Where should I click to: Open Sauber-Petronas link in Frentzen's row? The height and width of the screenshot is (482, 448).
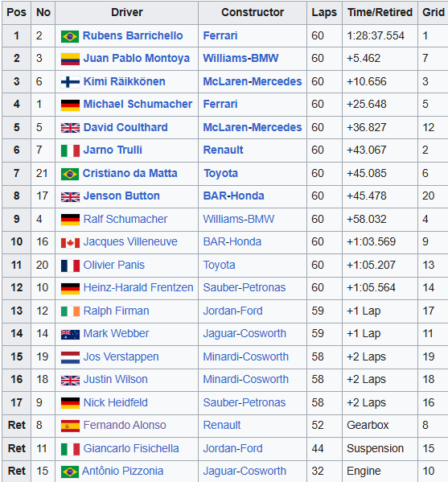coord(245,288)
